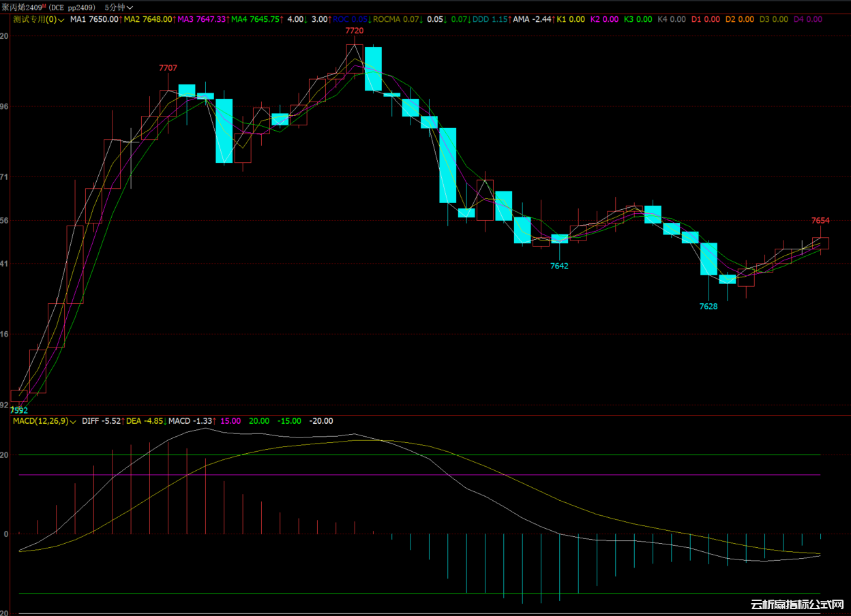Select the MA1 7650.00 value
The width and height of the screenshot is (851, 616).
click(x=94, y=19)
